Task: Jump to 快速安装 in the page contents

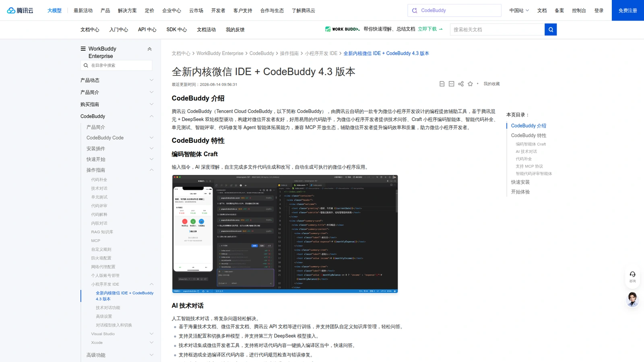Action: (x=520, y=182)
